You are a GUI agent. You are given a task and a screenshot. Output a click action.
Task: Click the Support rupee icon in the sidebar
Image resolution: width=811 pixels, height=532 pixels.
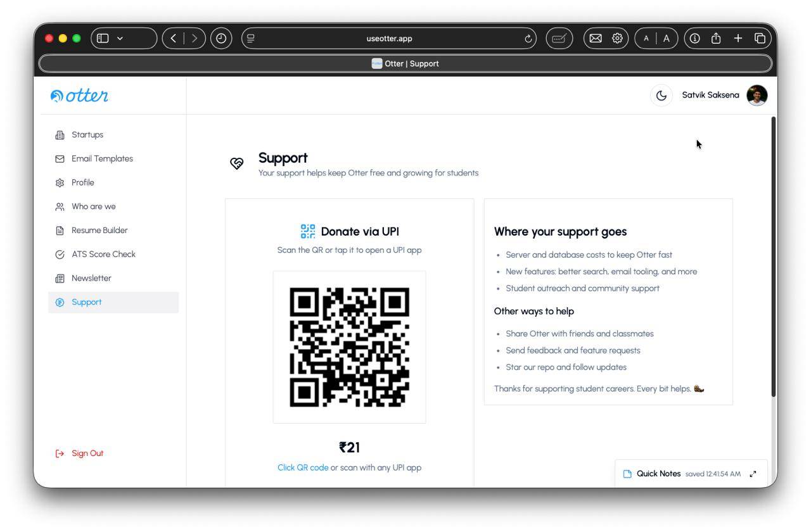(x=60, y=303)
